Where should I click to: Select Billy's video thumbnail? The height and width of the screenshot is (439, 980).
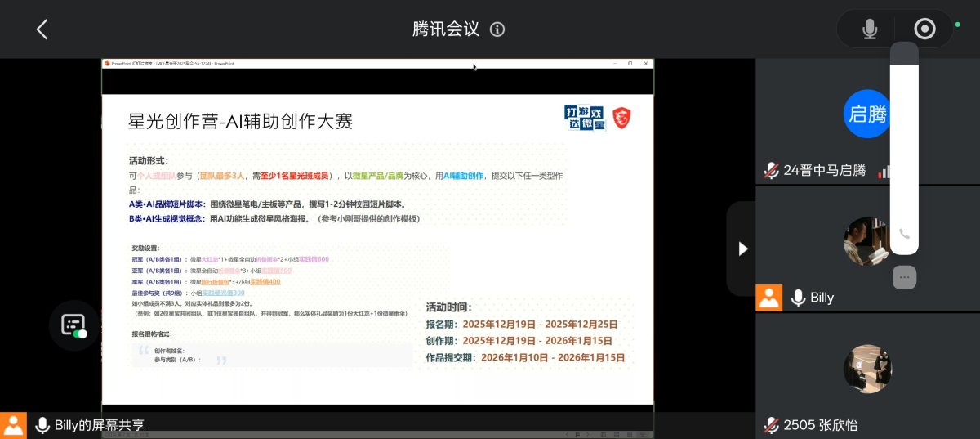click(867, 242)
